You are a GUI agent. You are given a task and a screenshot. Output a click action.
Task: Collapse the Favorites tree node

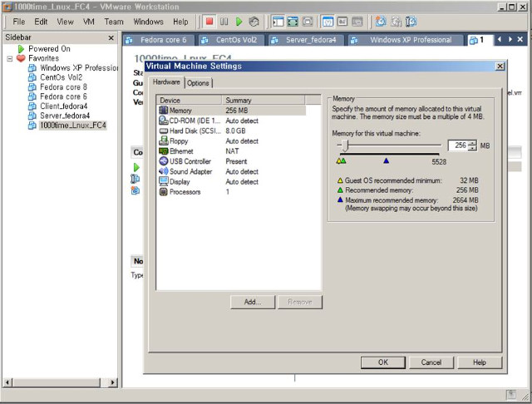click(10, 59)
